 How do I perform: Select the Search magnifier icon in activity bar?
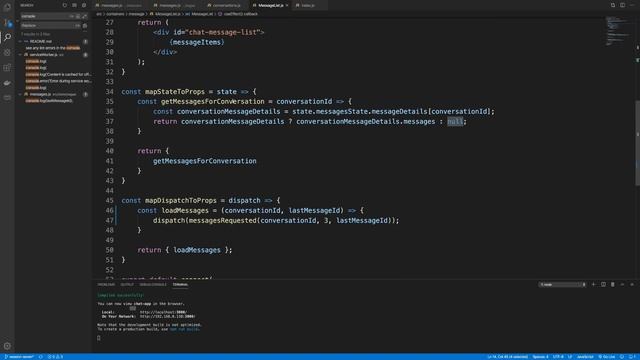pyautogui.click(x=7, y=37)
